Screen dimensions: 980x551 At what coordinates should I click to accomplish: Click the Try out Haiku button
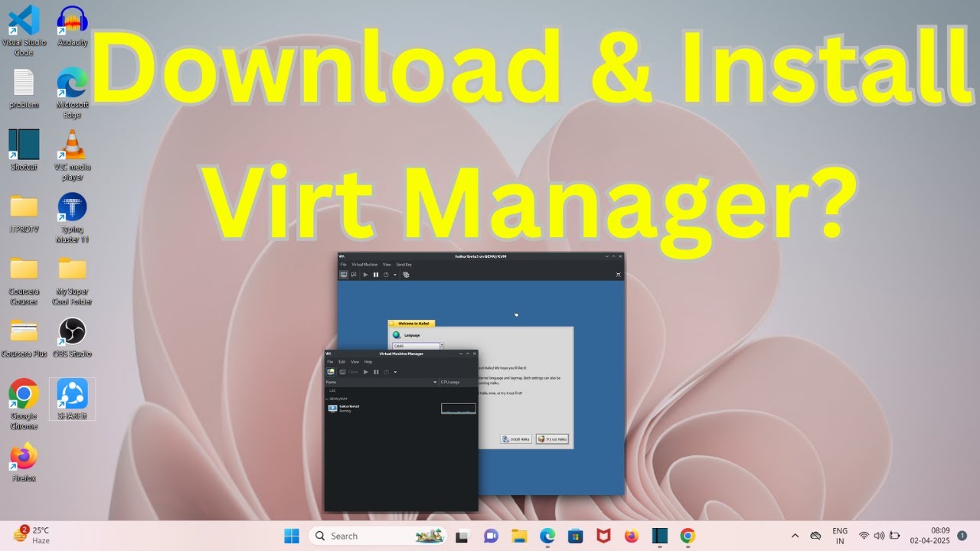coord(552,439)
